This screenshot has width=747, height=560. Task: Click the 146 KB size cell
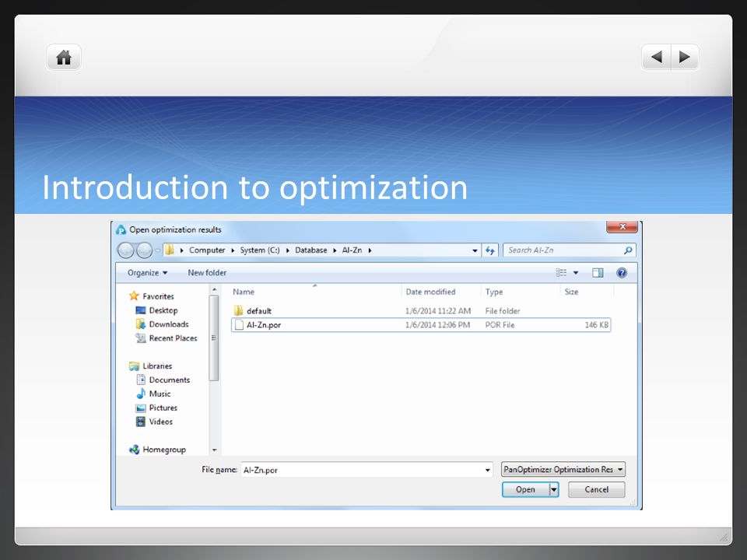[x=597, y=325]
